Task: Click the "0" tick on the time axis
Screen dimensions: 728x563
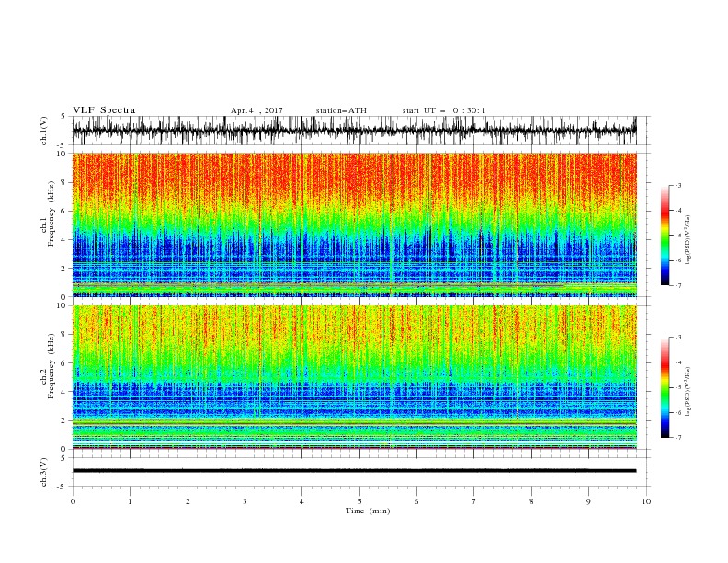Action: pos(73,501)
